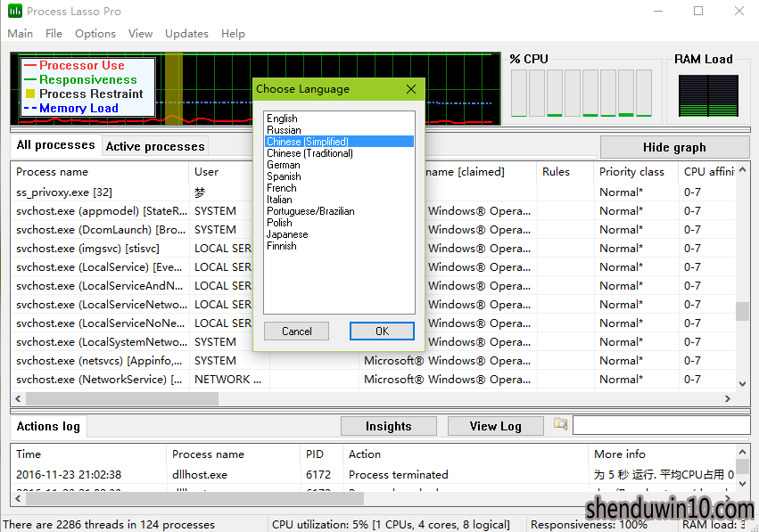Click the actions log search input field
This screenshot has height=532, width=759.
(661, 426)
